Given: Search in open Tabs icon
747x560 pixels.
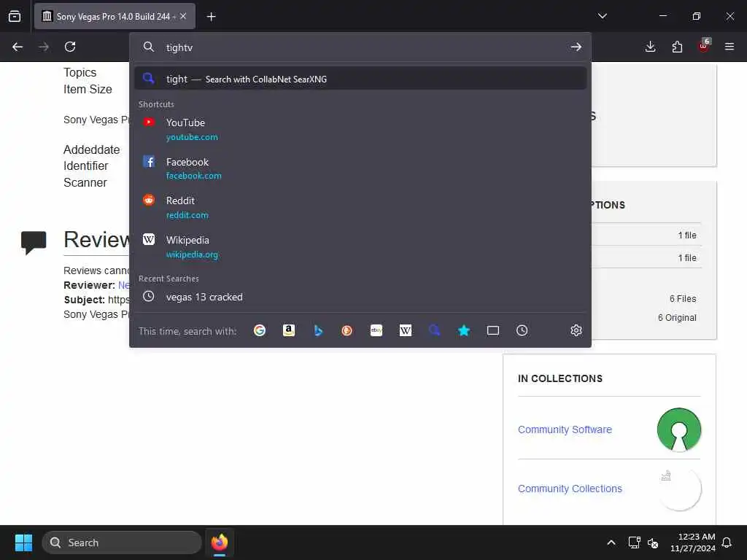Looking at the screenshot, I should [x=493, y=330].
